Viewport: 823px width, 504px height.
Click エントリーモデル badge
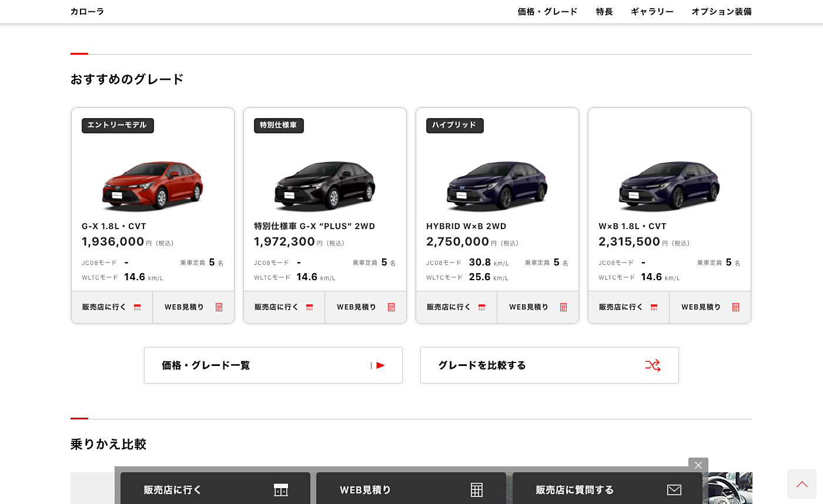[118, 126]
